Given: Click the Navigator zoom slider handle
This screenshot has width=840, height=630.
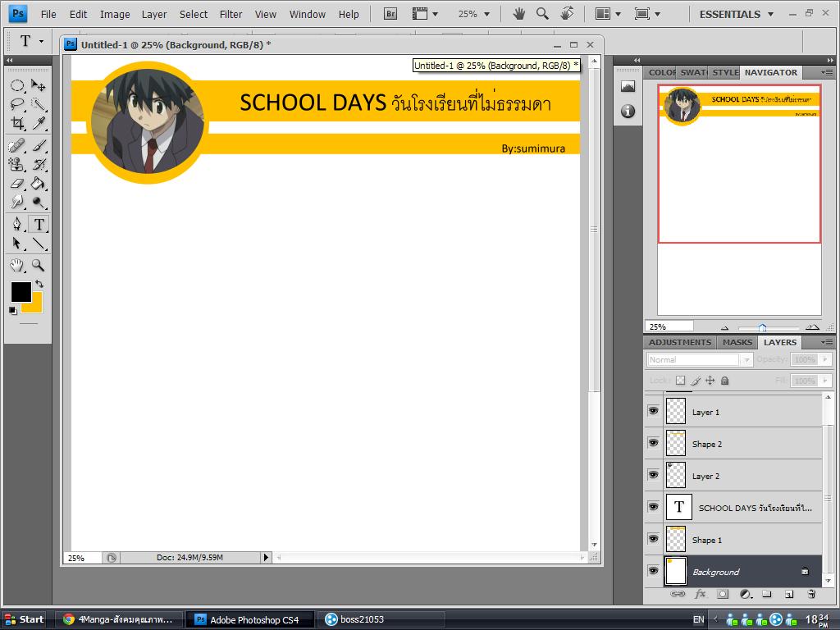Looking at the screenshot, I should click(x=762, y=328).
